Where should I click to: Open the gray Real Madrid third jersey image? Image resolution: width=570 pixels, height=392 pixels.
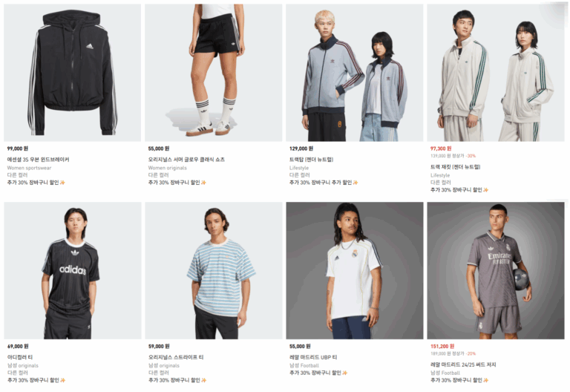[x=496, y=270]
